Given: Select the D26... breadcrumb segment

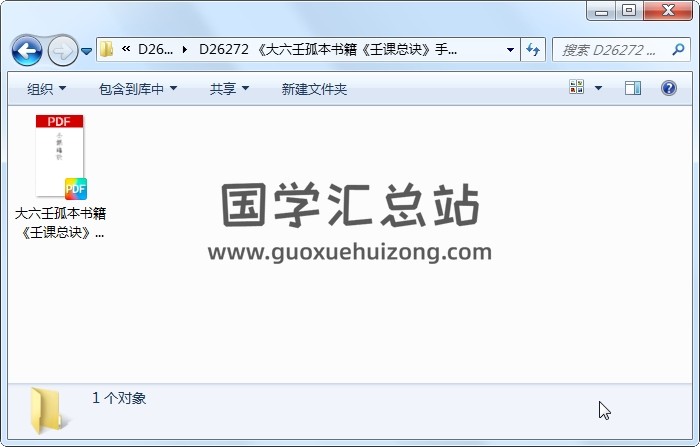Looking at the screenshot, I should tap(155, 49).
